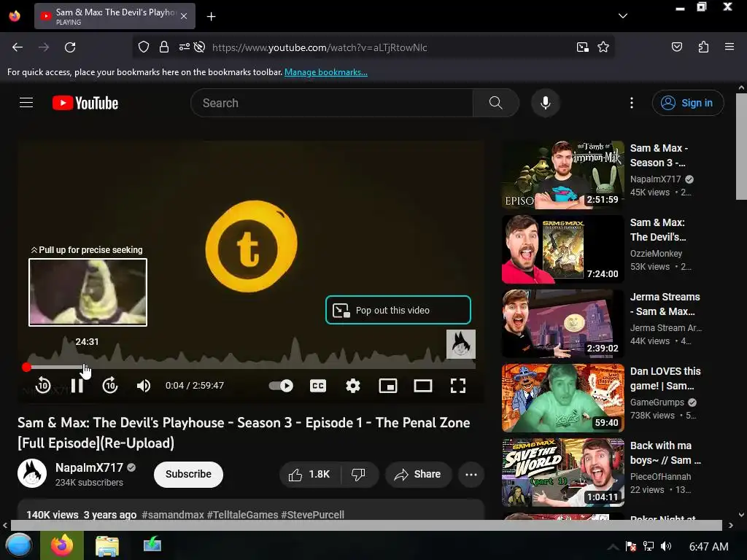Click the #StevePurcell hashtag
Viewport: 747px width, 560px height.
312,515
